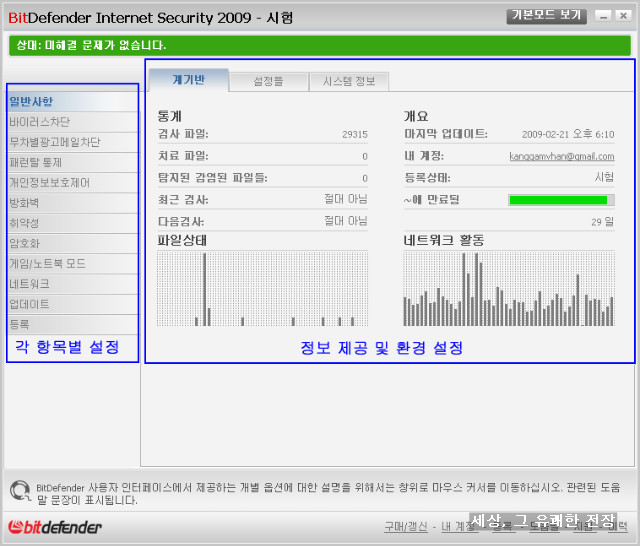Select 일반사항 in the left sidebar
The height and width of the screenshot is (546, 640).
pyautogui.click(x=73, y=102)
